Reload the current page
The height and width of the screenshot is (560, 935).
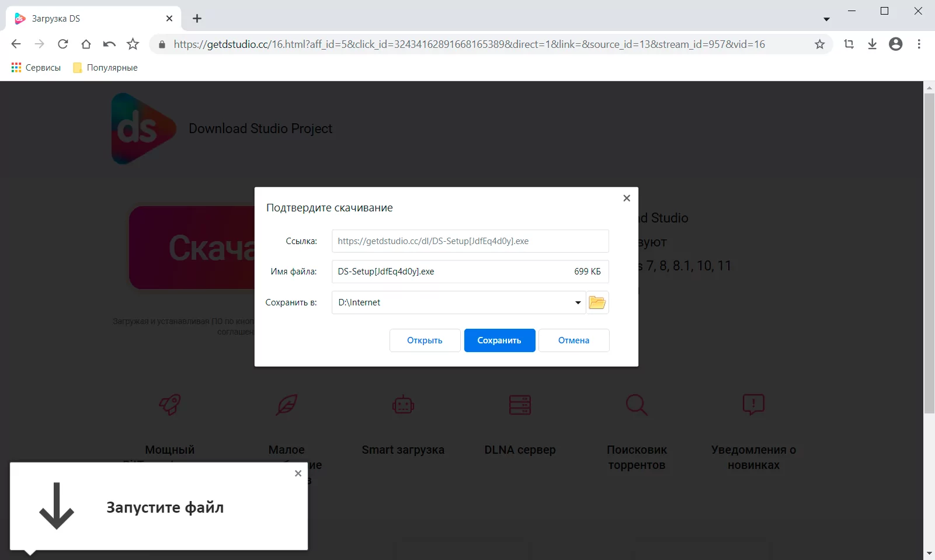[62, 44]
